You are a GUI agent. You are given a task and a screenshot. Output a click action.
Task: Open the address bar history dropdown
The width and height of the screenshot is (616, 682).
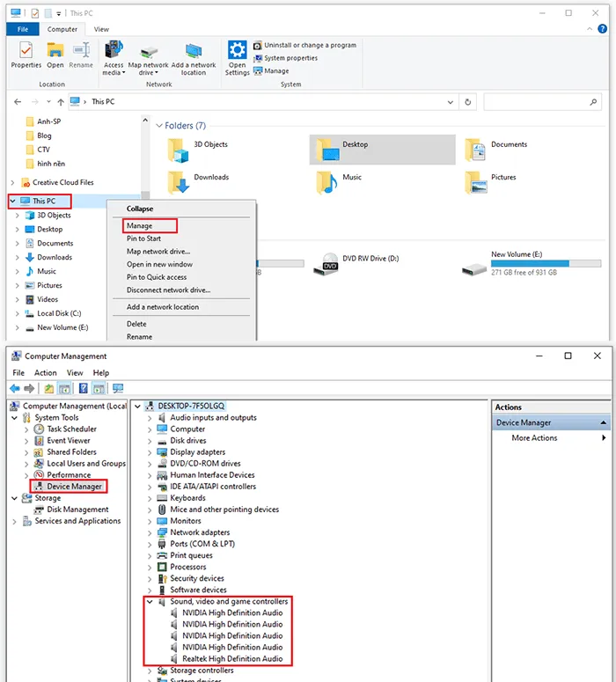click(451, 102)
